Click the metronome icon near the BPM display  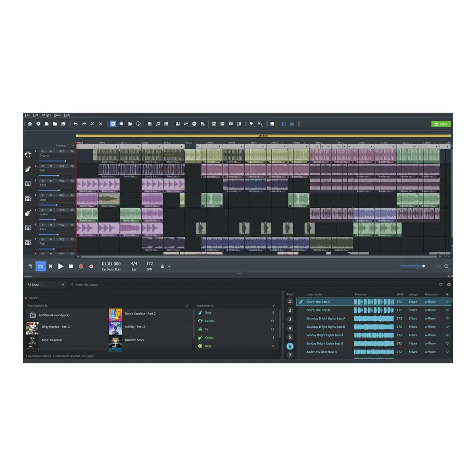pos(162,266)
